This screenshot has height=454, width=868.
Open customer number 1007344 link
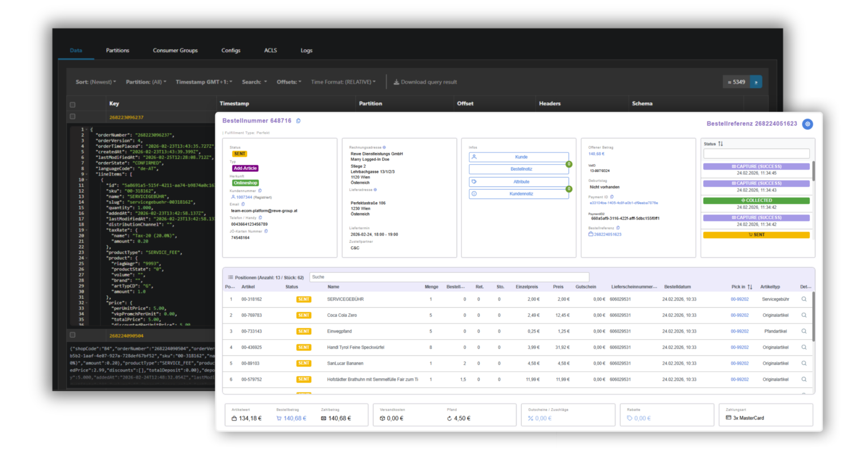point(244,197)
